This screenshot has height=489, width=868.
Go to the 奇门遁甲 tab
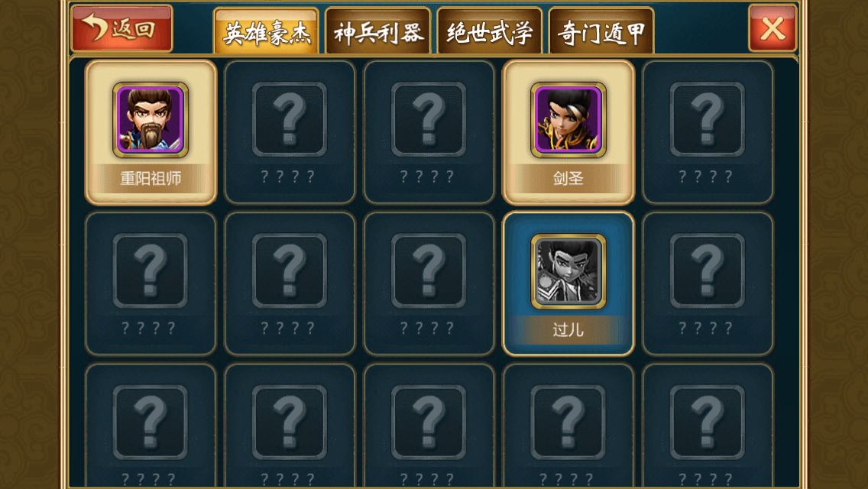601,31
